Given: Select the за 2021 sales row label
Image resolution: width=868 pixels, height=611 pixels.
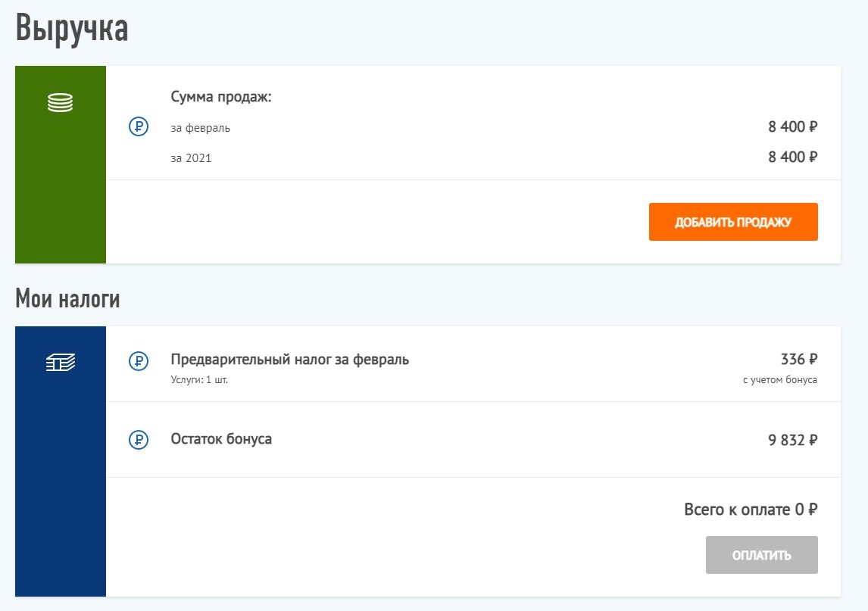Looking at the screenshot, I should pyautogui.click(x=192, y=158).
